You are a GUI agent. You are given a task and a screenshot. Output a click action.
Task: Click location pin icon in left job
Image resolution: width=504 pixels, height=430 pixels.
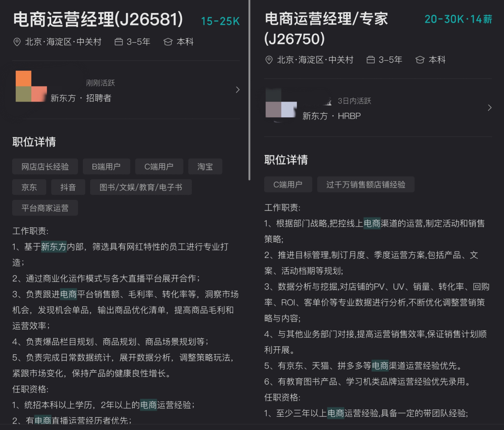[x=17, y=42]
